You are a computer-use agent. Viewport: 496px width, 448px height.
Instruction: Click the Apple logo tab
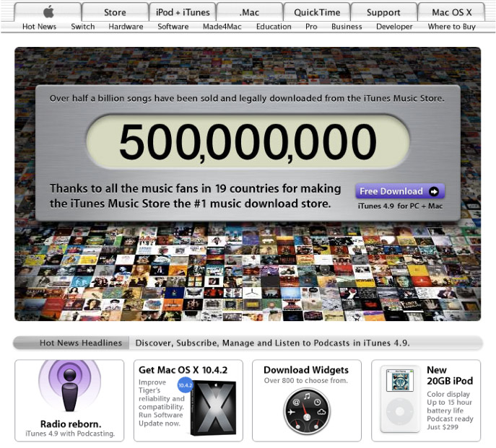pyautogui.click(x=48, y=12)
